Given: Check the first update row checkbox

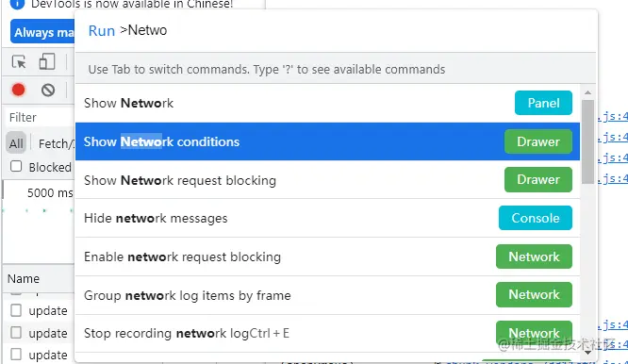Looking at the screenshot, I should pyautogui.click(x=16, y=310).
